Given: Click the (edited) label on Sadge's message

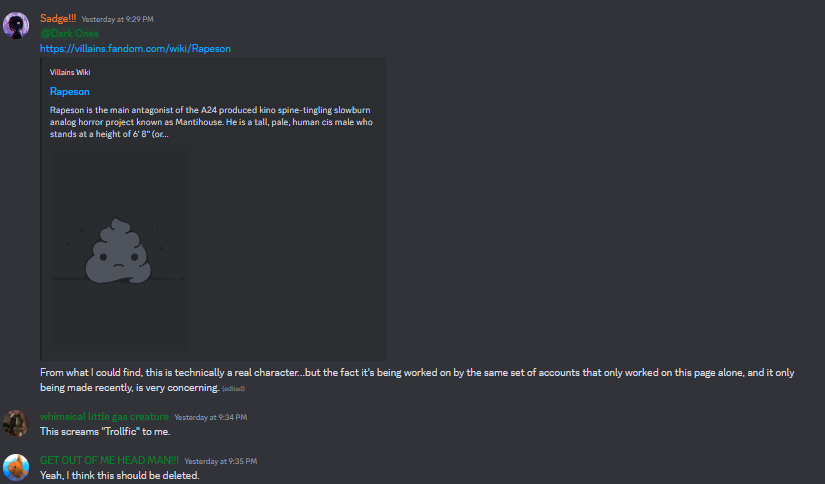Looking at the screenshot, I should pyautogui.click(x=233, y=389).
